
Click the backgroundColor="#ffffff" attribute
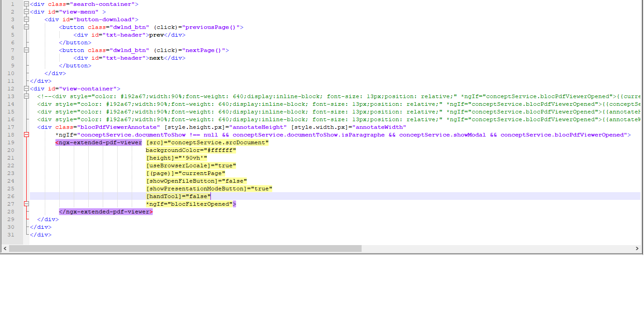click(x=191, y=150)
